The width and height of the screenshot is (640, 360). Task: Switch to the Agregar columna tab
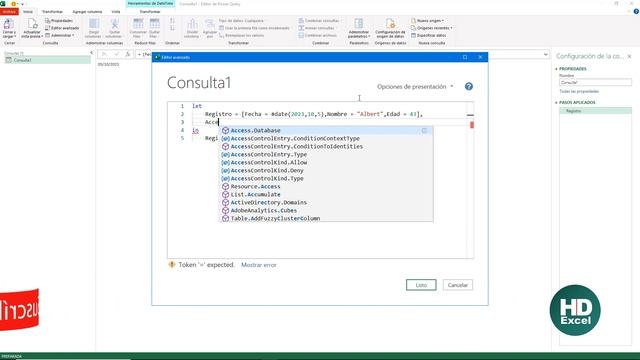tap(87, 11)
